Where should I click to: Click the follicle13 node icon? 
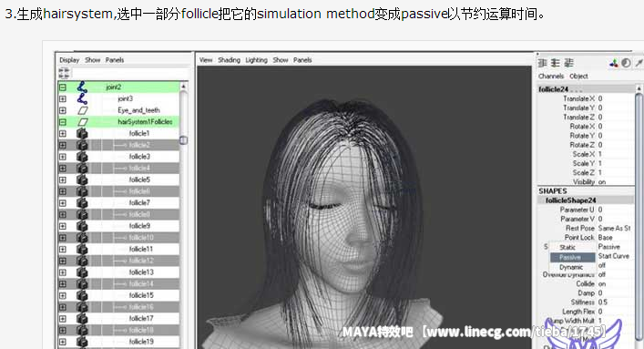click(x=82, y=272)
